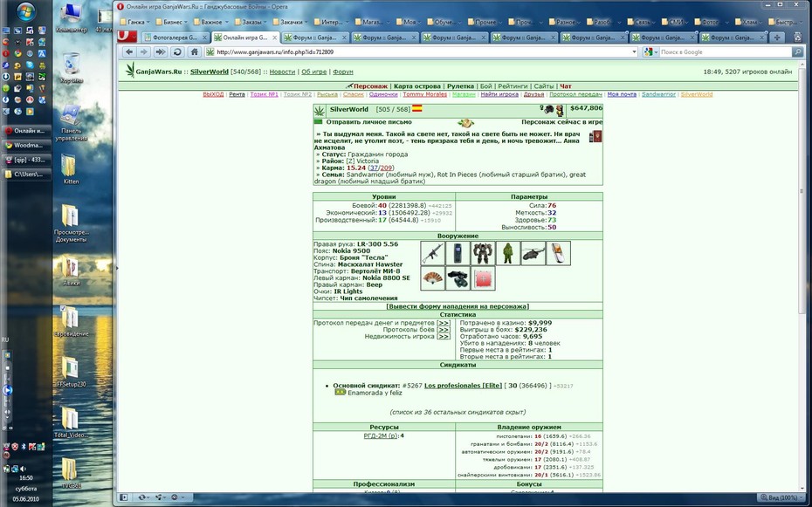Open the Opera main menu button

[127, 37]
